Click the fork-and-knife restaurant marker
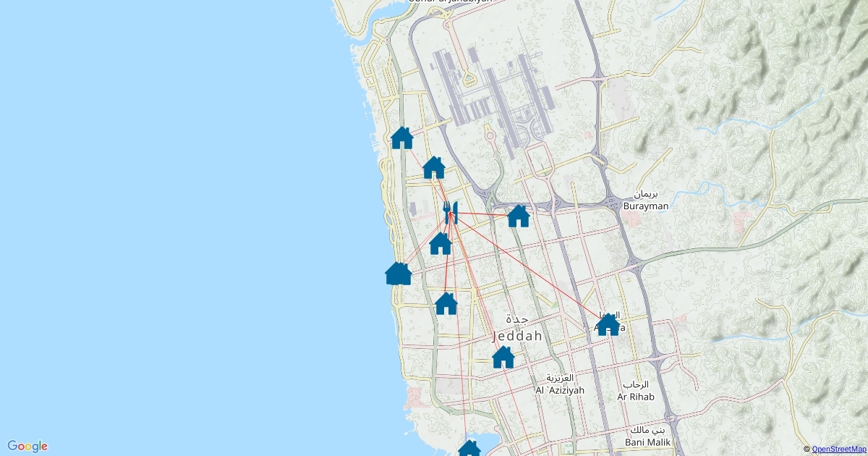 [451, 212]
